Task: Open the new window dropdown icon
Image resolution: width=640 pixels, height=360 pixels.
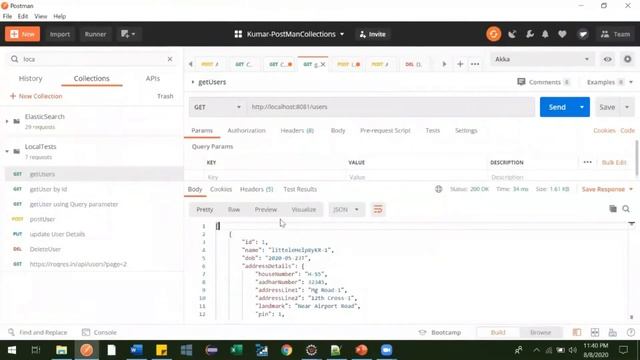Action: tap(128, 34)
